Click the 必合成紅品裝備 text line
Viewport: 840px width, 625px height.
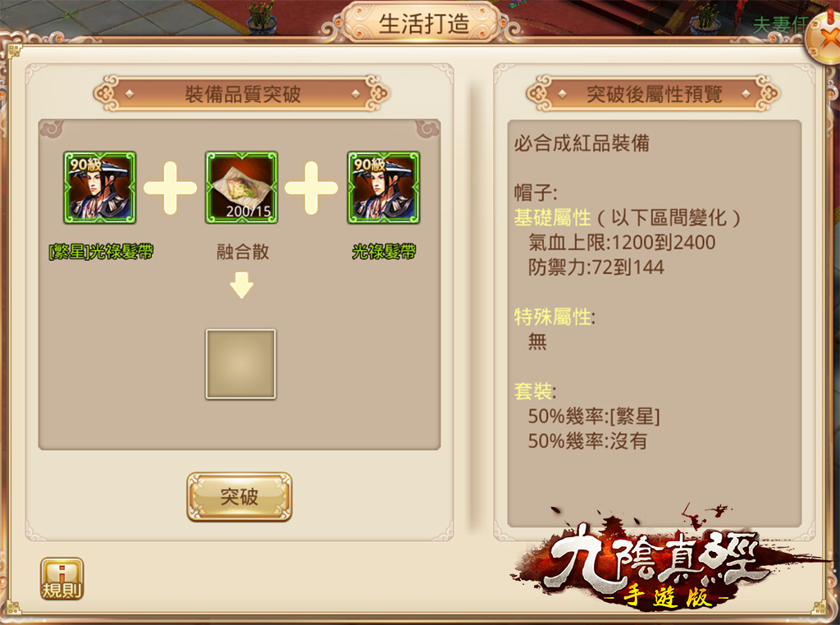click(x=582, y=143)
